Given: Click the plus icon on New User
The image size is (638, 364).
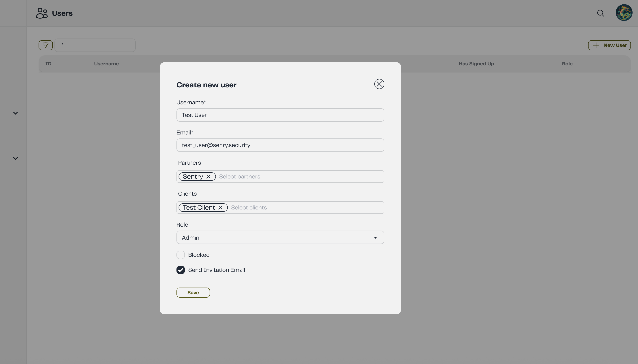Looking at the screenshot, I should (x=595, y=45).
